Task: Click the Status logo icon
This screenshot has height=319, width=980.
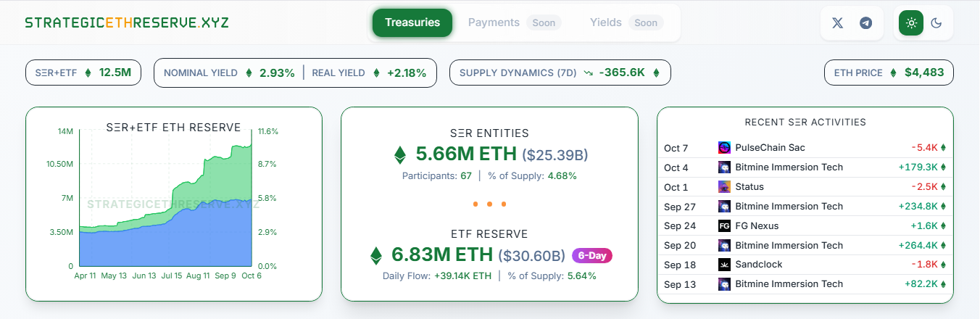Action: (724, 187)
